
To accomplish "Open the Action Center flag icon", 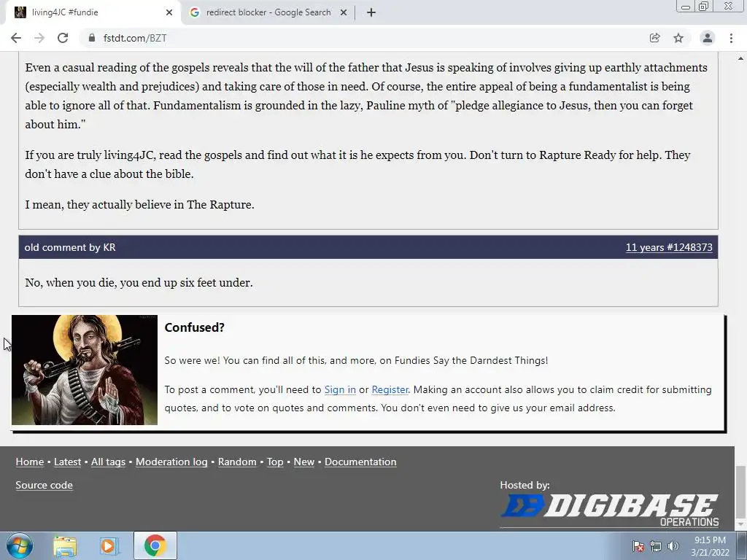I will [x=638, y=546].
